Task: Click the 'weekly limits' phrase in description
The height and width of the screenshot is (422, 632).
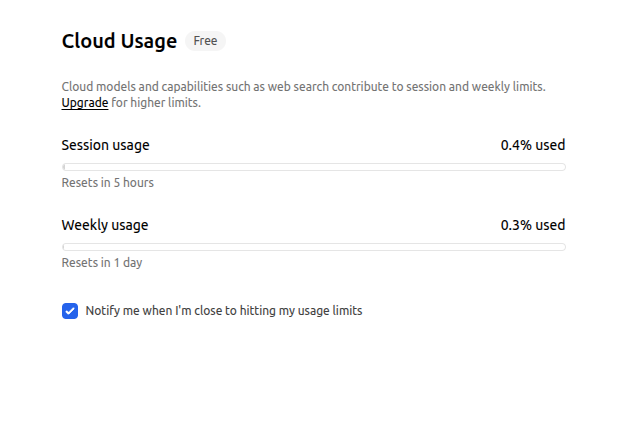Action: click(x=507, y=87)
